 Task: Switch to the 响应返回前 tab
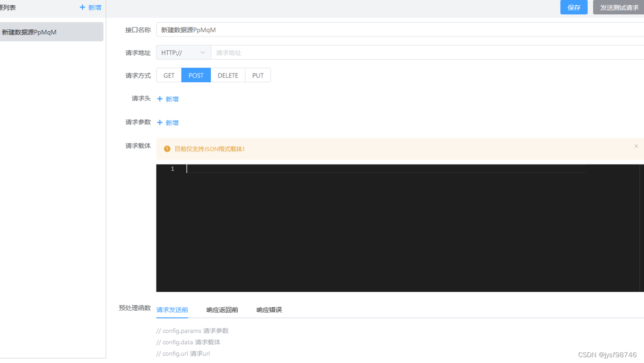[222, 310]
